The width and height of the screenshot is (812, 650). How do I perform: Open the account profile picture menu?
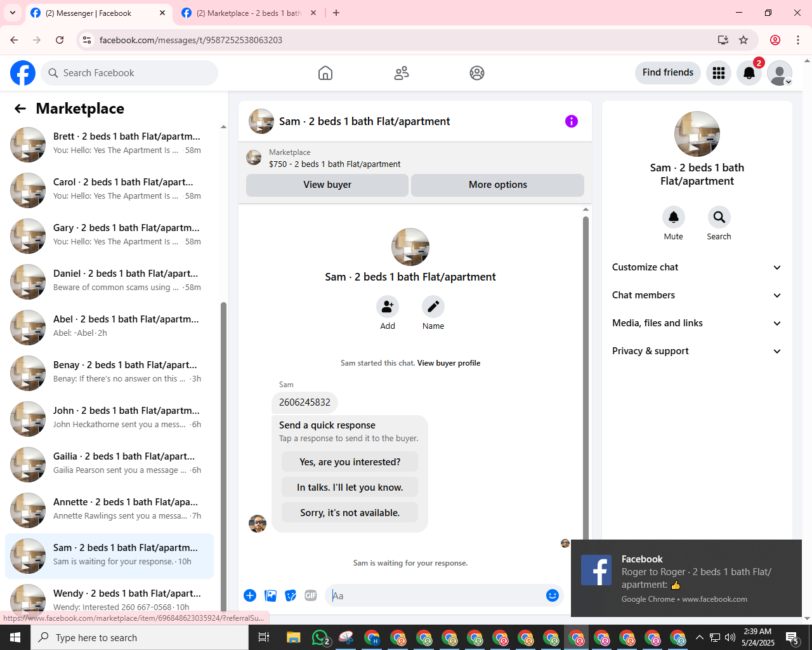coord(780,73)
